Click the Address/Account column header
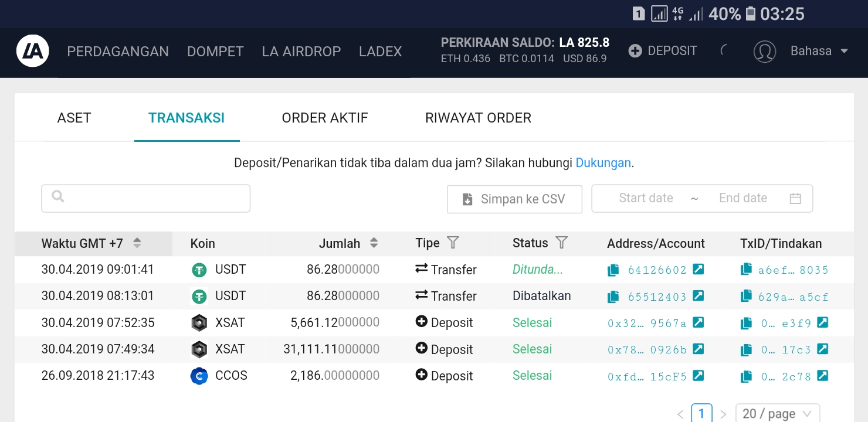Screen dimensions: 868x422 pos(656,243)
